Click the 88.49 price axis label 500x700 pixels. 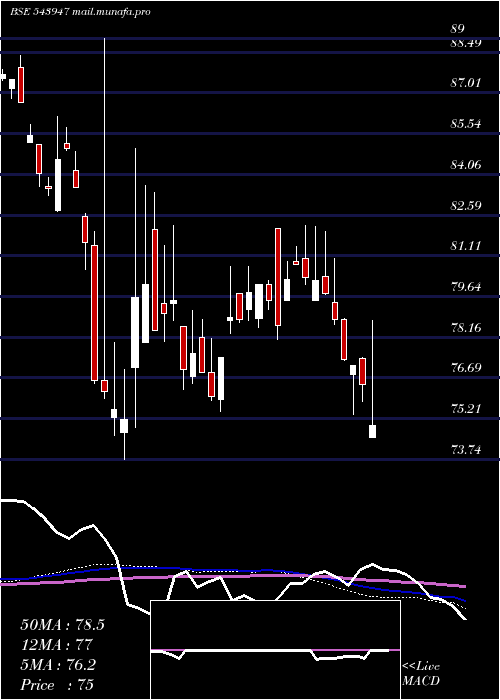[466, 43]
